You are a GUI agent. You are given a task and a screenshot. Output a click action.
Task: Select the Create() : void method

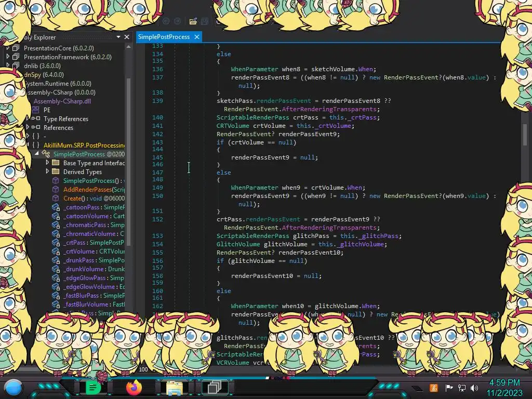[x=94, y=198]
